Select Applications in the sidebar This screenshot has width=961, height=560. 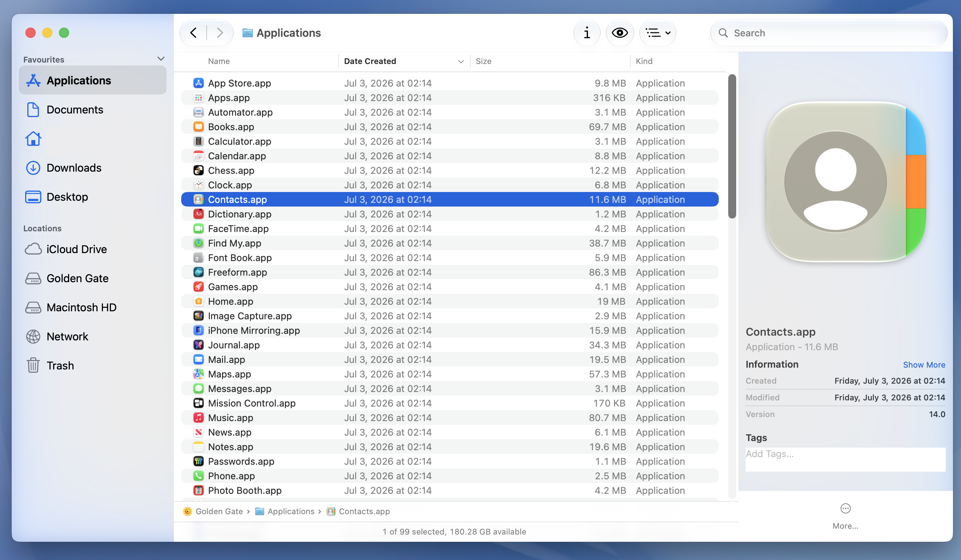[x=93, y=80]
